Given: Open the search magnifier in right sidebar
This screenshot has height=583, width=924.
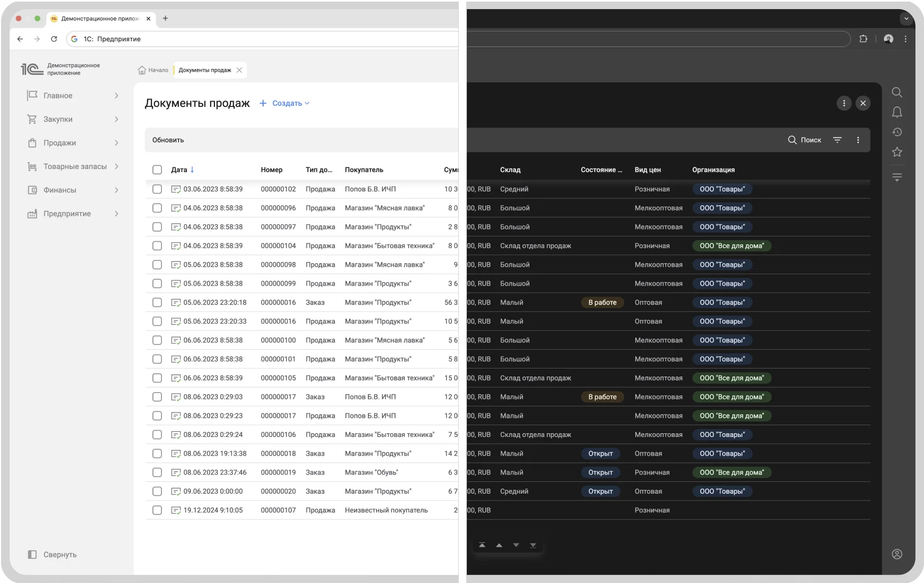Looking at the screenshot, I should pyautogui.click(x=897, y=92).
